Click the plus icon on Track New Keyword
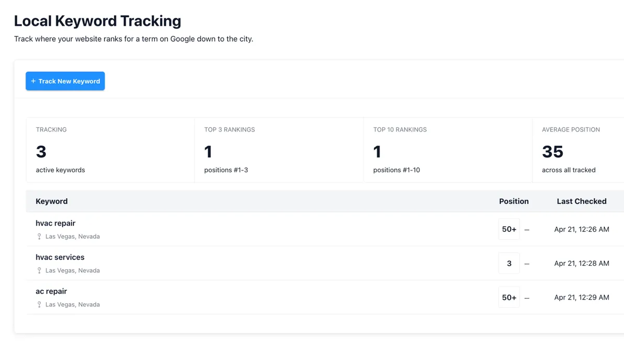This screenshot has width=624, height=364. click(33, 81)
